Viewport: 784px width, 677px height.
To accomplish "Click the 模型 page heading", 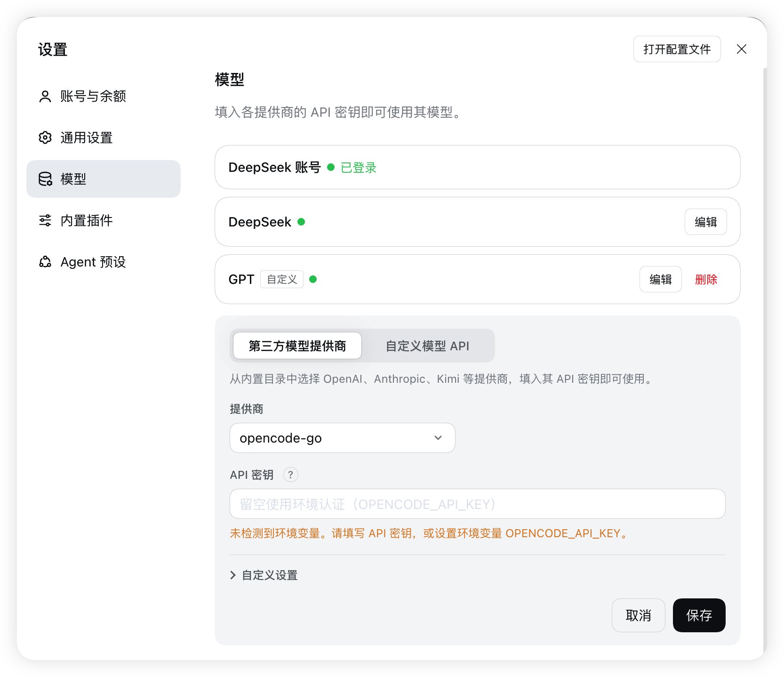I will pos(230,80).
